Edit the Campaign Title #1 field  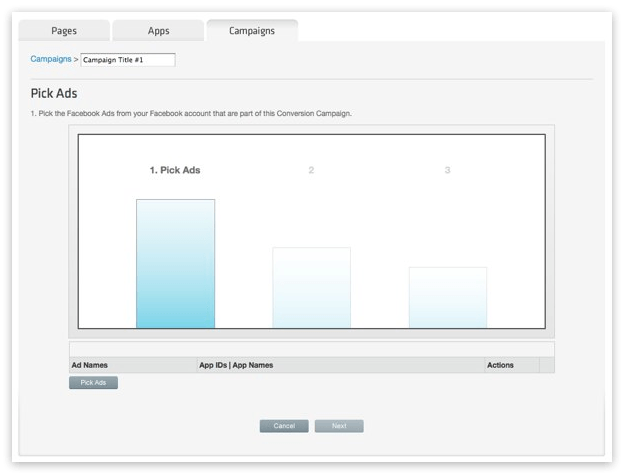128,60
